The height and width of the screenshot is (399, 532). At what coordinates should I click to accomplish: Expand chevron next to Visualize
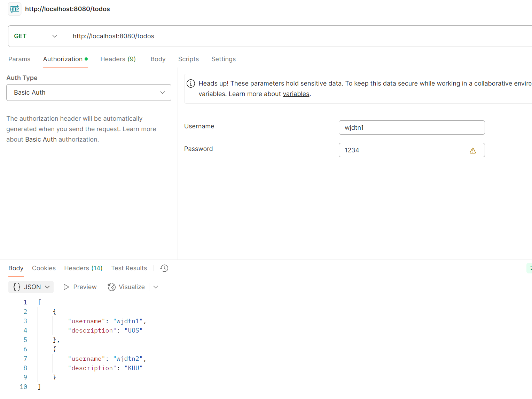point(156,287)
